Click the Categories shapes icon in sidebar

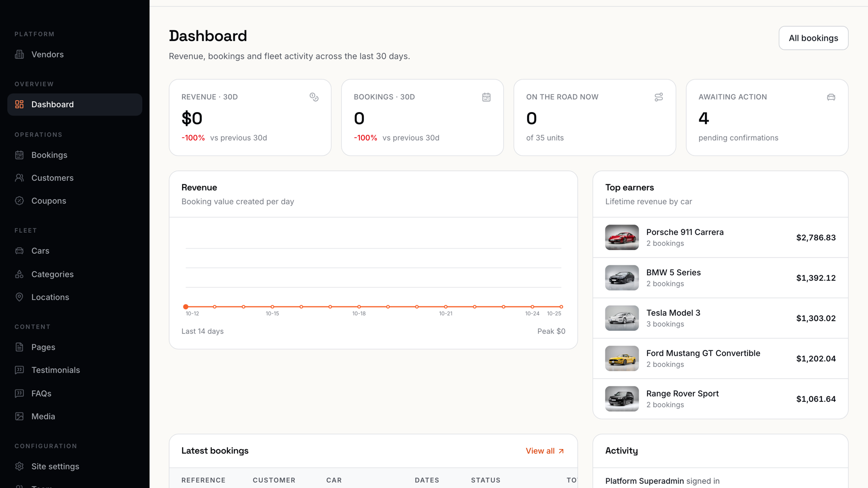(x=19, y=274)
